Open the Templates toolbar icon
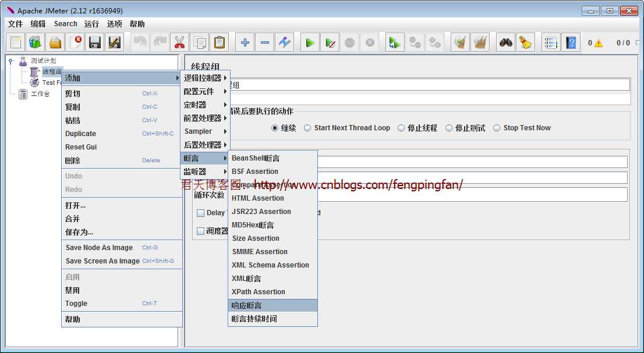Image resolution: width=644 pixels, height=353 pixels. 36,42
